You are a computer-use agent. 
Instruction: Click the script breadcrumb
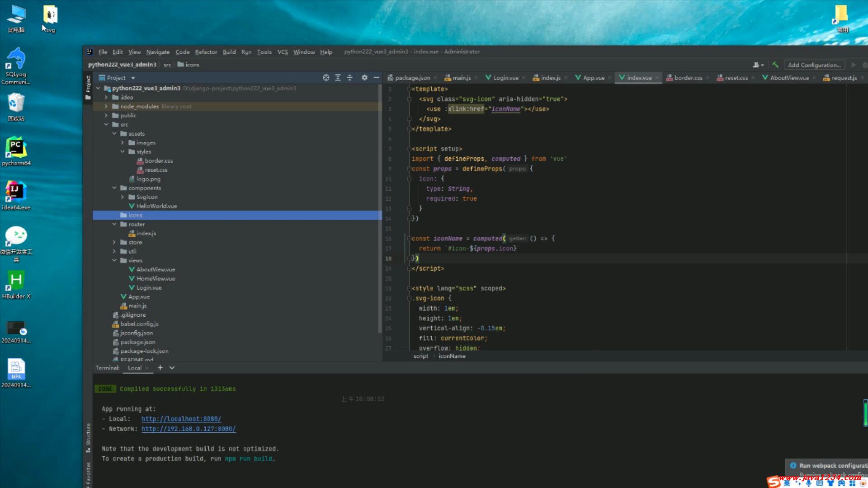click(x=420, y=356)
